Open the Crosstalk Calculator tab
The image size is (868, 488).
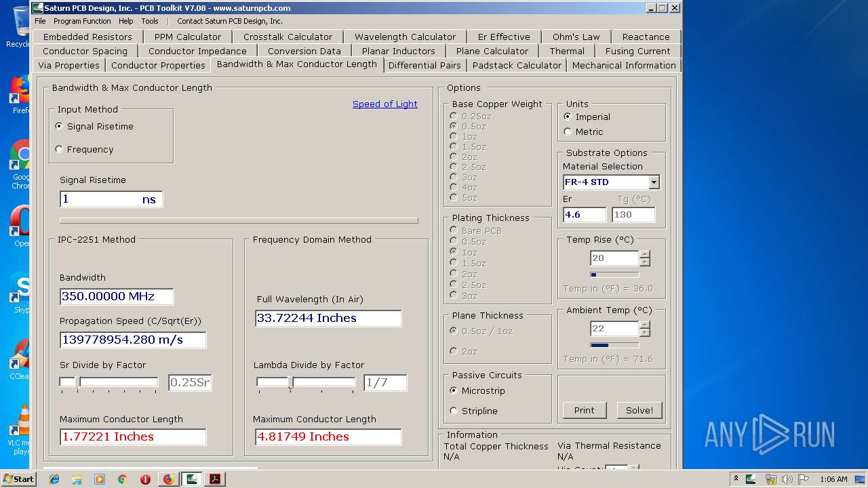[x=288, y=37]
